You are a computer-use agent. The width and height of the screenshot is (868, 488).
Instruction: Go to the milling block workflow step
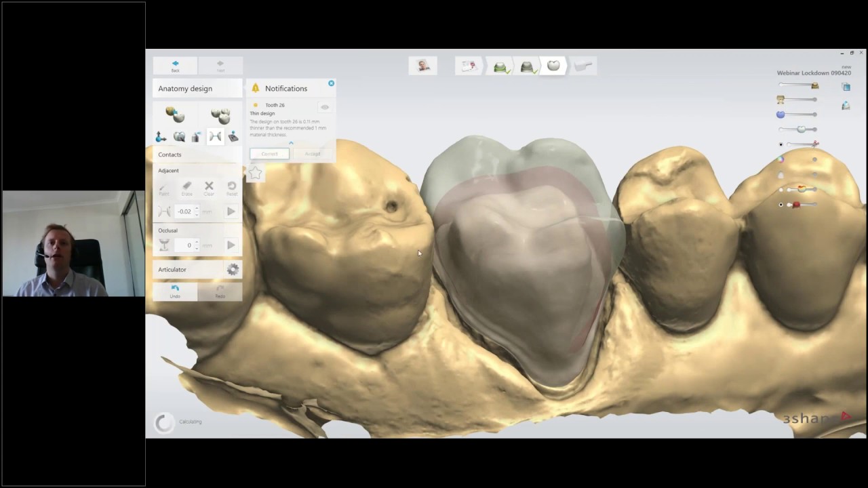point(583,66)
